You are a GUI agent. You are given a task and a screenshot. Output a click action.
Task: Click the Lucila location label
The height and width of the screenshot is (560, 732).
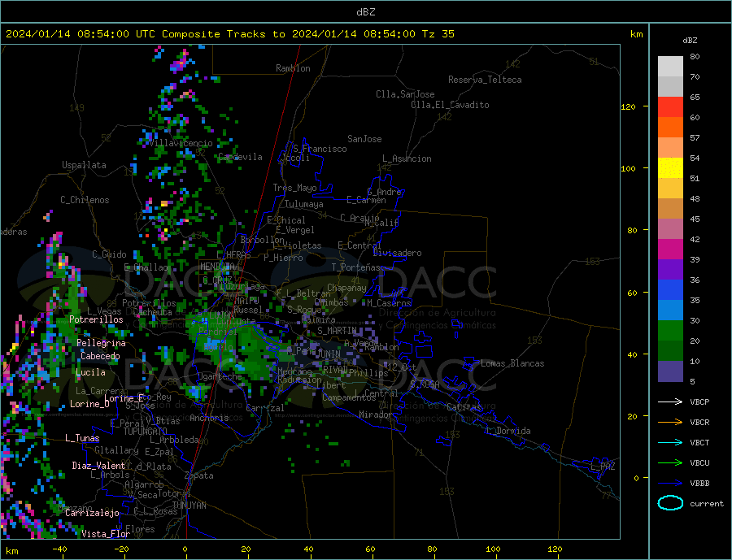(x=90, y=372)
